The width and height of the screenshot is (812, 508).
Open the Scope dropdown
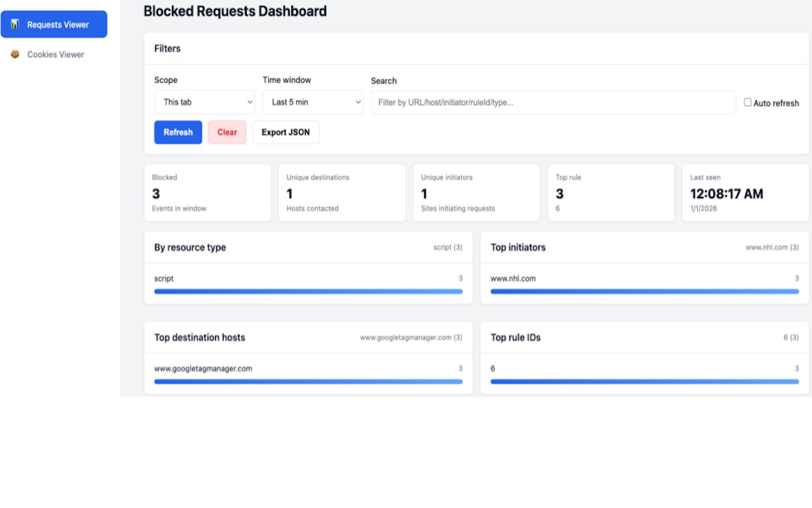204,102
